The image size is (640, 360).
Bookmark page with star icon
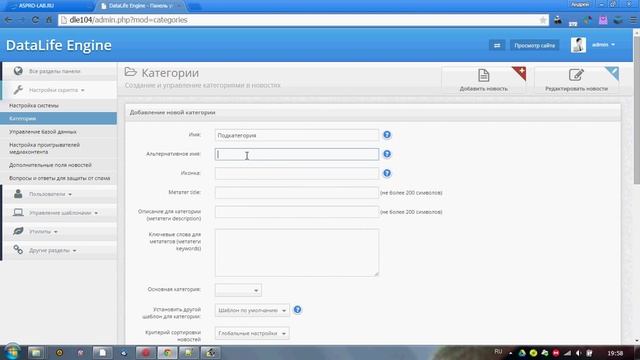coord(542,20)
